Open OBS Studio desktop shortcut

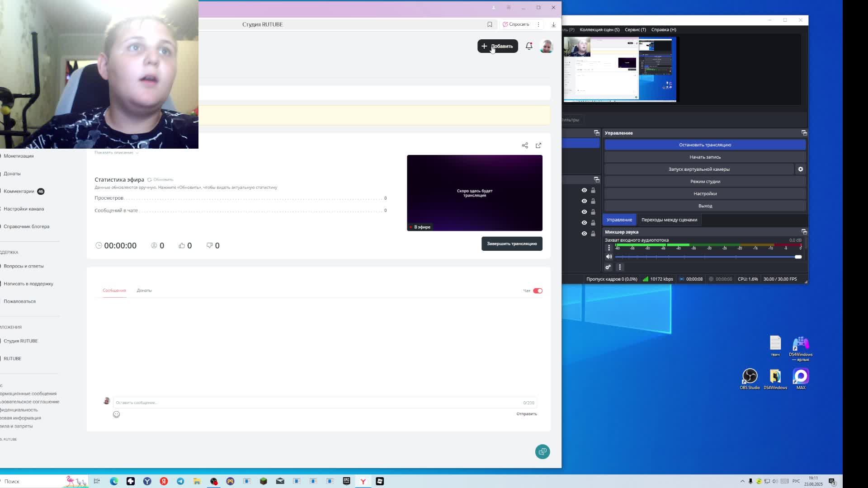pyautogui.click(x=750, y=376)
